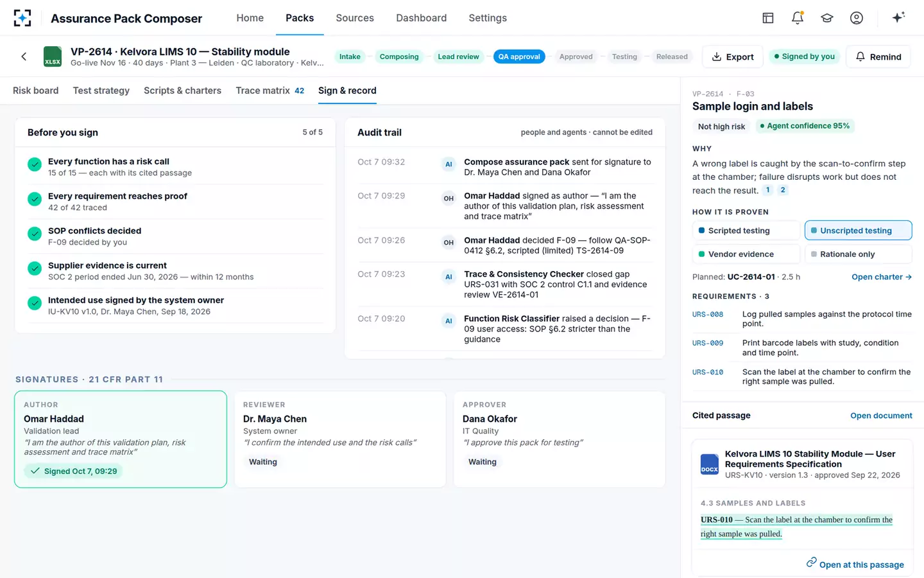
Task: Open charter link for UC-2614-01
Action: tap(882, 277)
